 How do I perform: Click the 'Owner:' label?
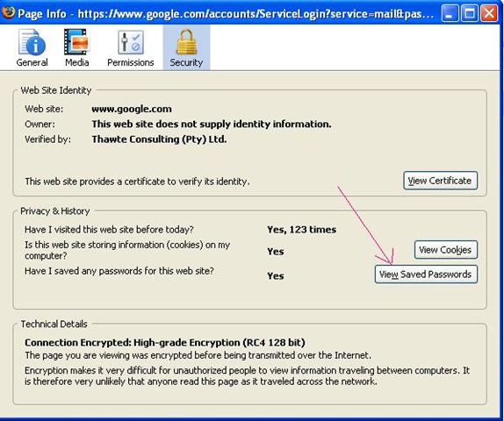[40, 125]
